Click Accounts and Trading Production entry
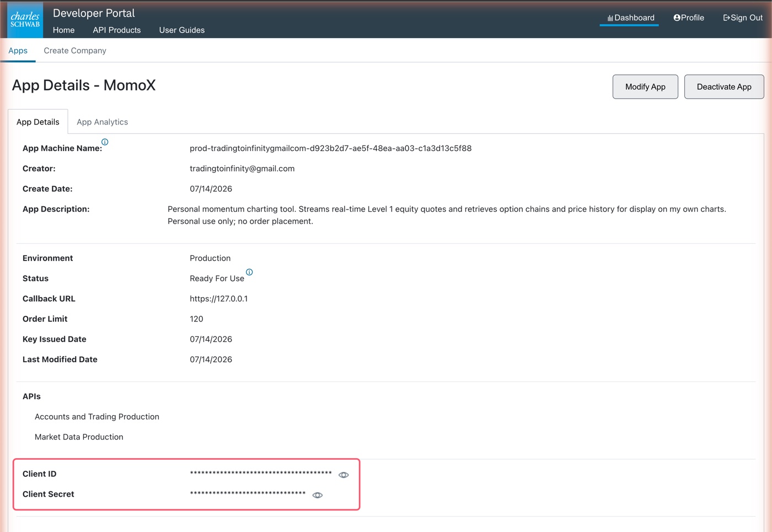Screen dimensions: 772x532 point(97,417)
